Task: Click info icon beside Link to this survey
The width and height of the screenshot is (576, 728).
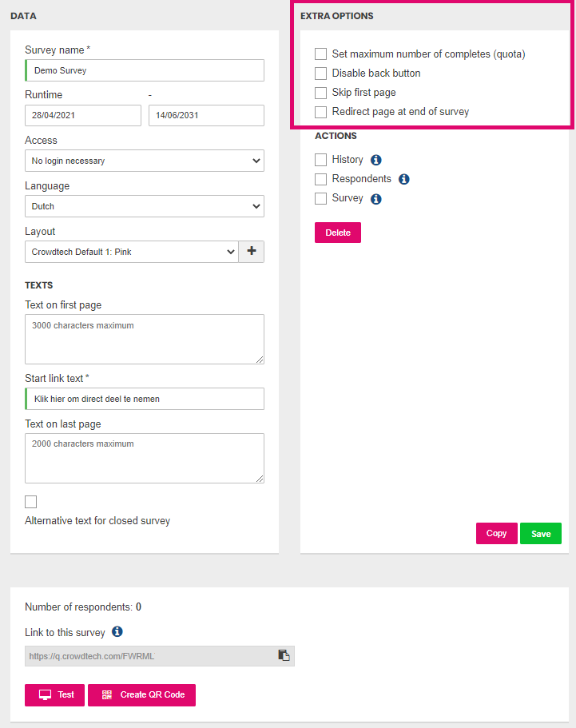Action: [x=117, y=631]
